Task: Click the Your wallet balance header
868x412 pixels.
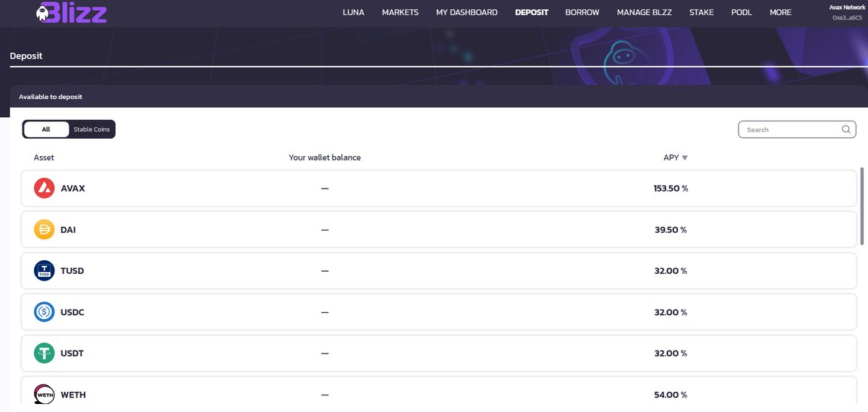Action: (325, 158)
